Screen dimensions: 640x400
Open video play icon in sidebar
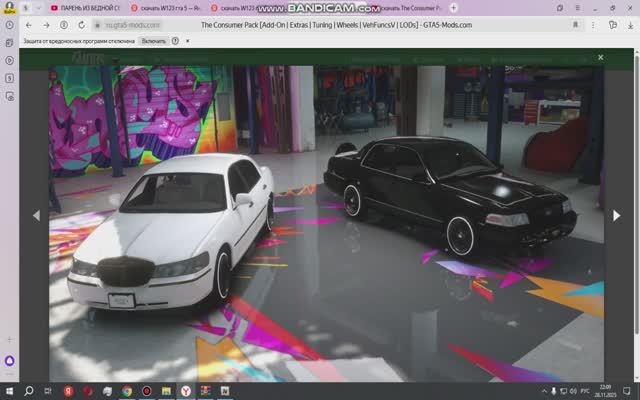coord(9,60)
